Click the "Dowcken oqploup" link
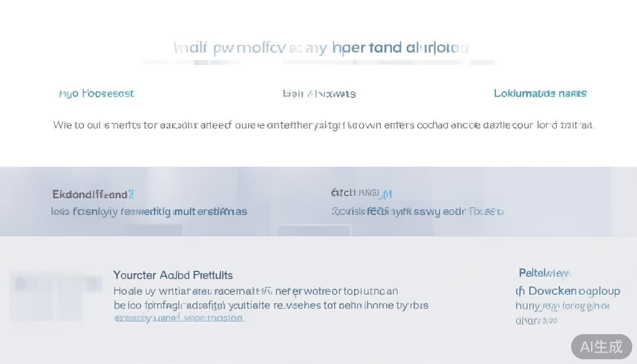Screen dimensions: 637x364 [x=573, y=291]
